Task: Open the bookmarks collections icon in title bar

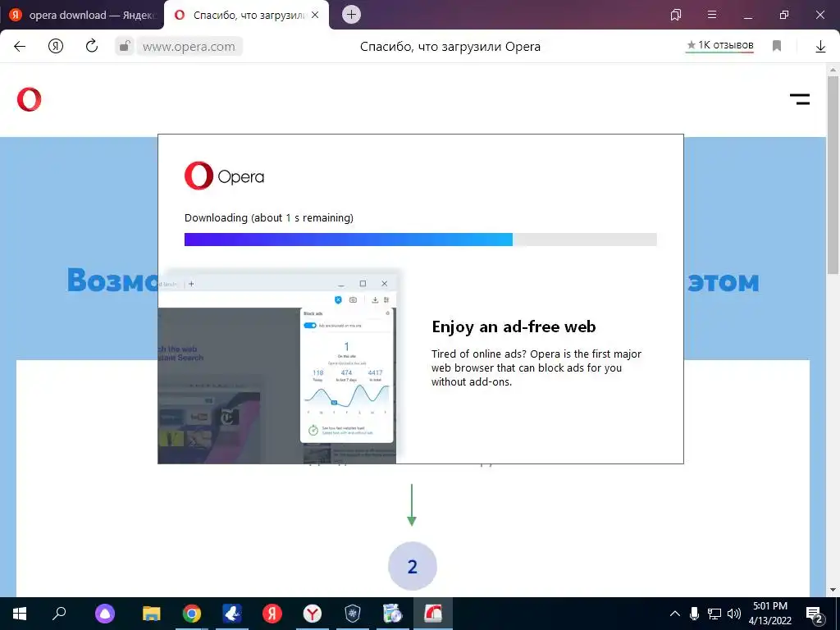Action: click(x=676, y=15)
